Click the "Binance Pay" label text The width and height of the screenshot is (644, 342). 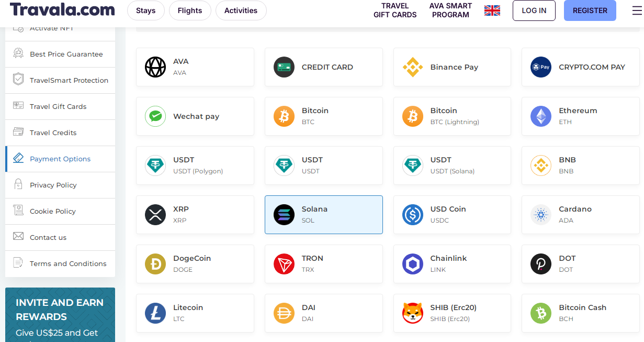pyautogui.click(x=454, y=67)
